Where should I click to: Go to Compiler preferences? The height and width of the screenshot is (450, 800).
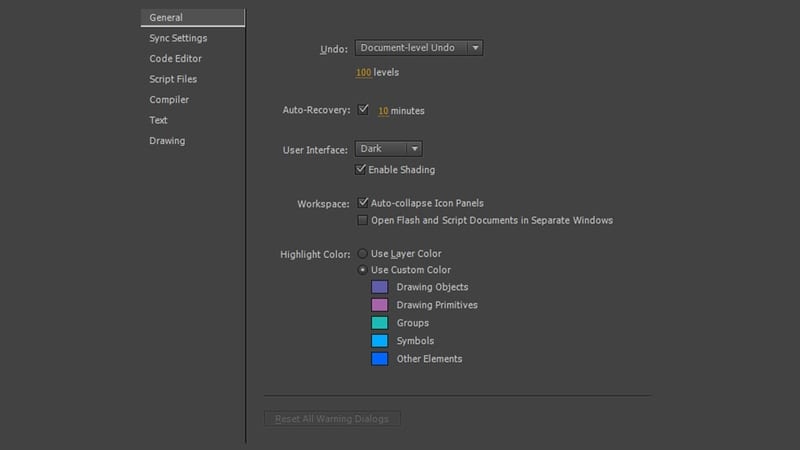169,100
